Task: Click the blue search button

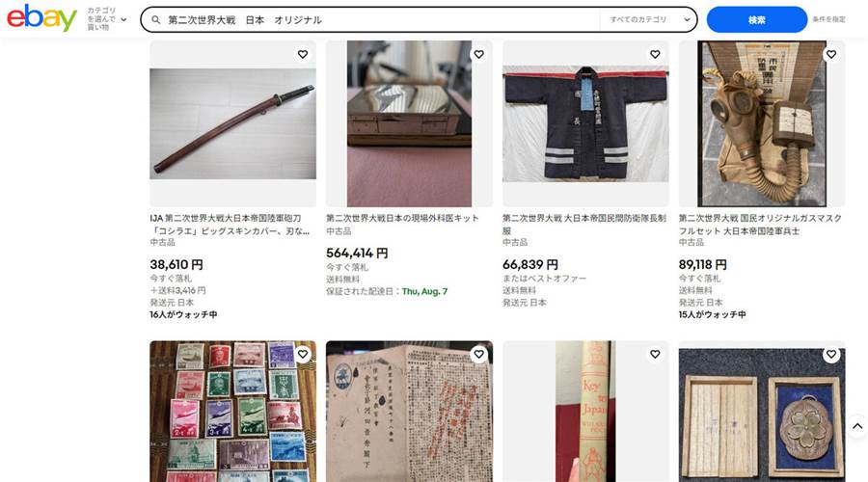Action: (x=757, y=20)
